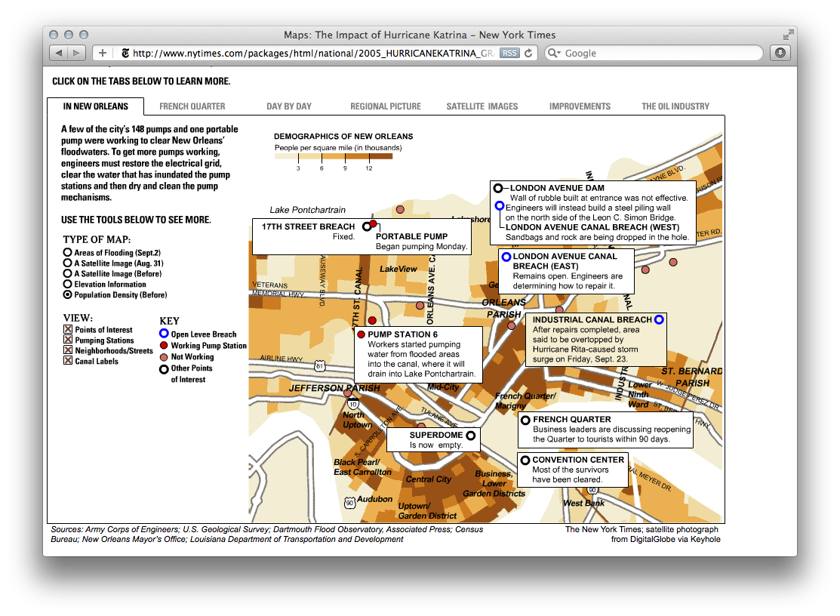Click the Oil Industry tab link
The height and width of the screenshot is (616, 840).
(675, 106)
